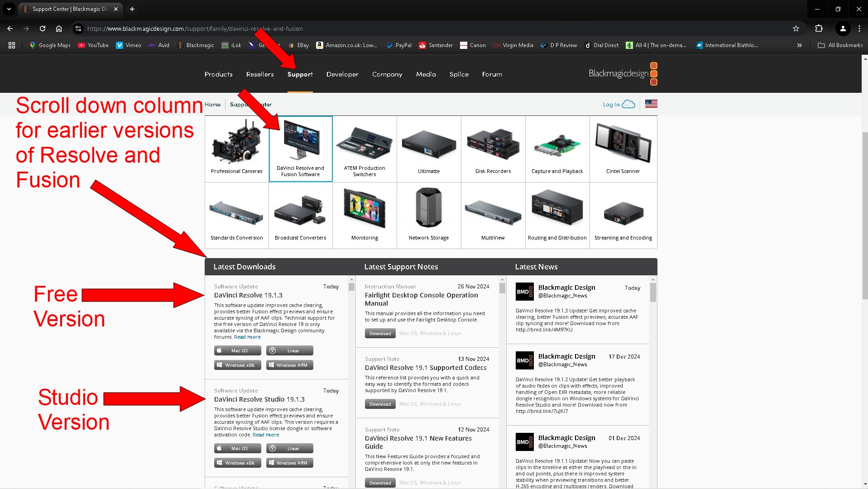Viewport: 868px width, 489px height.
Task: Download Resolve Studio 19.1.3 Windows x86
Action: click(238, 463)
